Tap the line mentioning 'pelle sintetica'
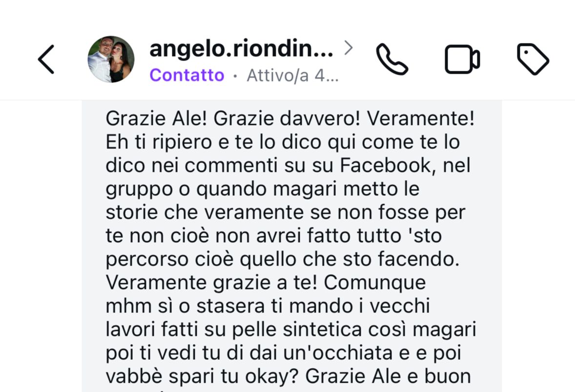575x392 pixels. click(x=291, y=330)
